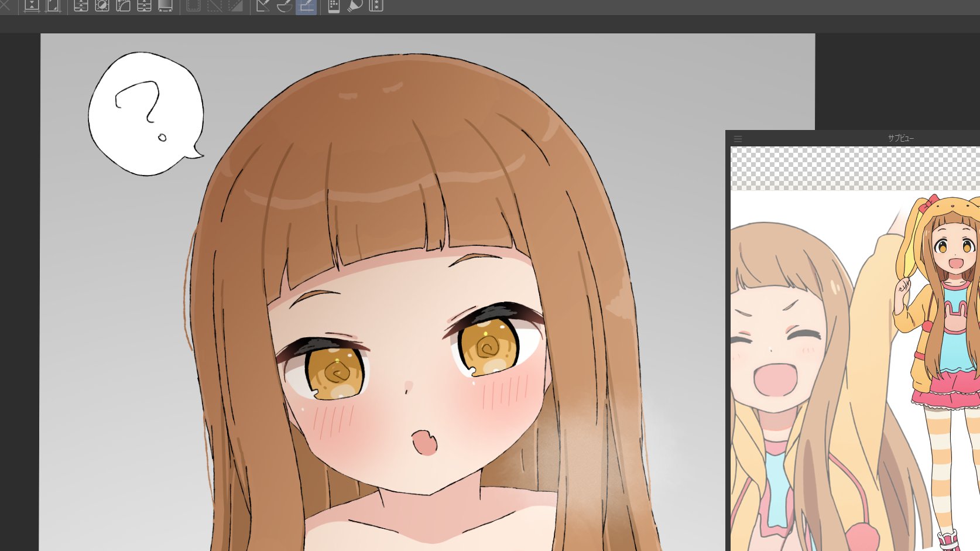This screenshot has height=551, width=980.
Task: Toggle the Snap to Ruler icon
Action: 263,6
